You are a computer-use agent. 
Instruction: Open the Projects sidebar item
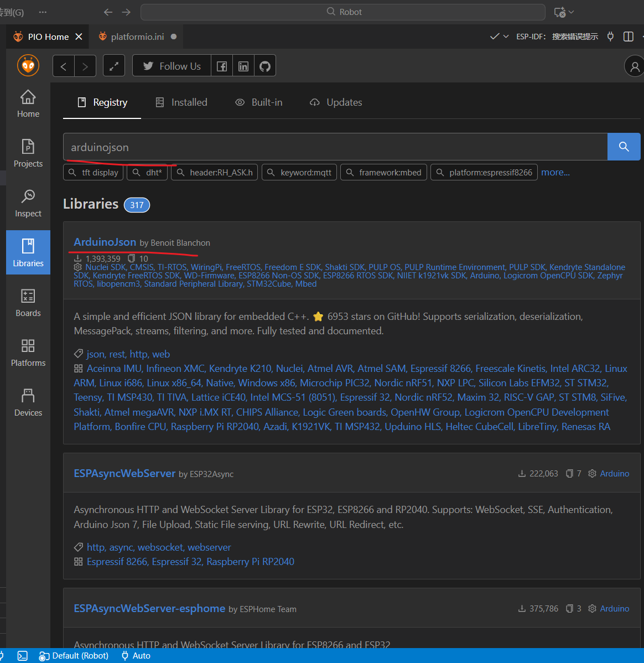[28, 153]
